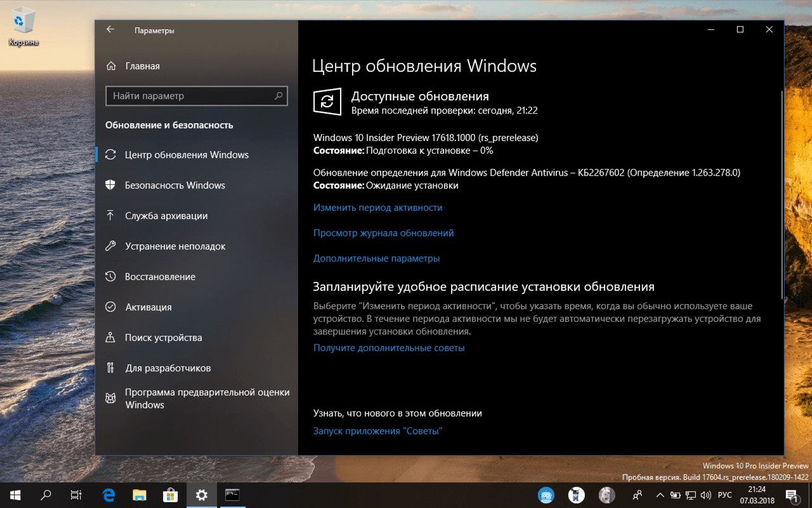Click Получите дополнительные советы link
The height and width of the screenshot is (508, 812).
tap(389, 348)
